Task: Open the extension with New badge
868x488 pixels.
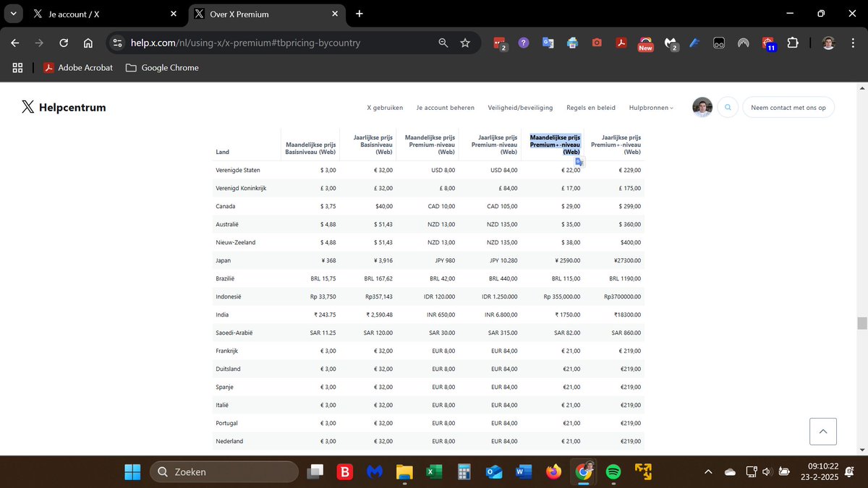Action: coord(645,43)
